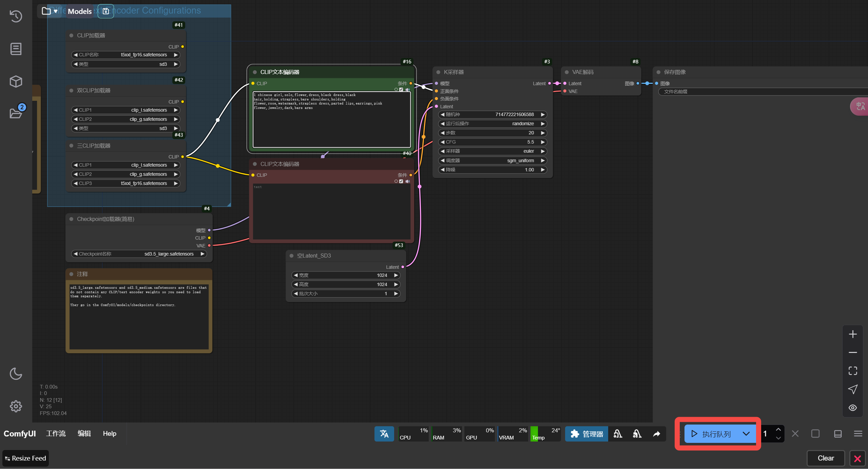Click the Clear button
The width and height of the screenshot is (868, 469).
(x=825, y=458)
